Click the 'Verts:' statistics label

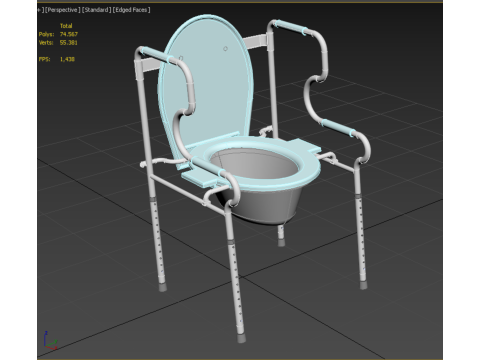coord(46,43)
